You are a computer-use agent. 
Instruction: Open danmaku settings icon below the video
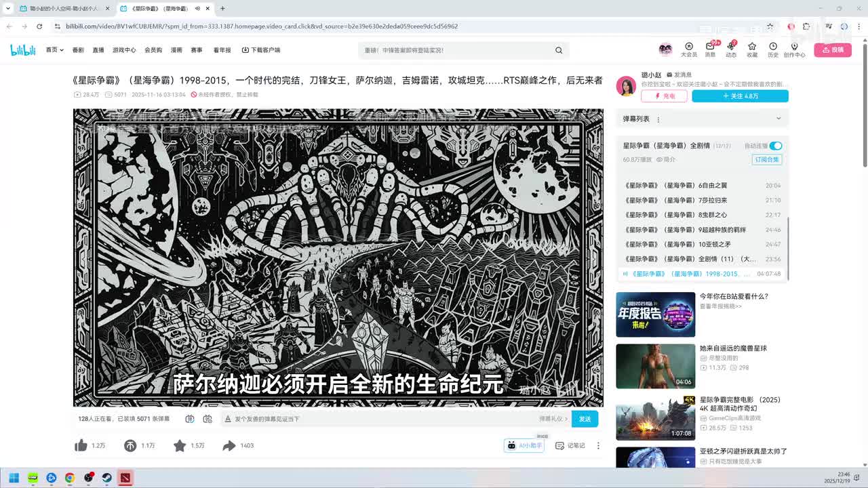208,419
